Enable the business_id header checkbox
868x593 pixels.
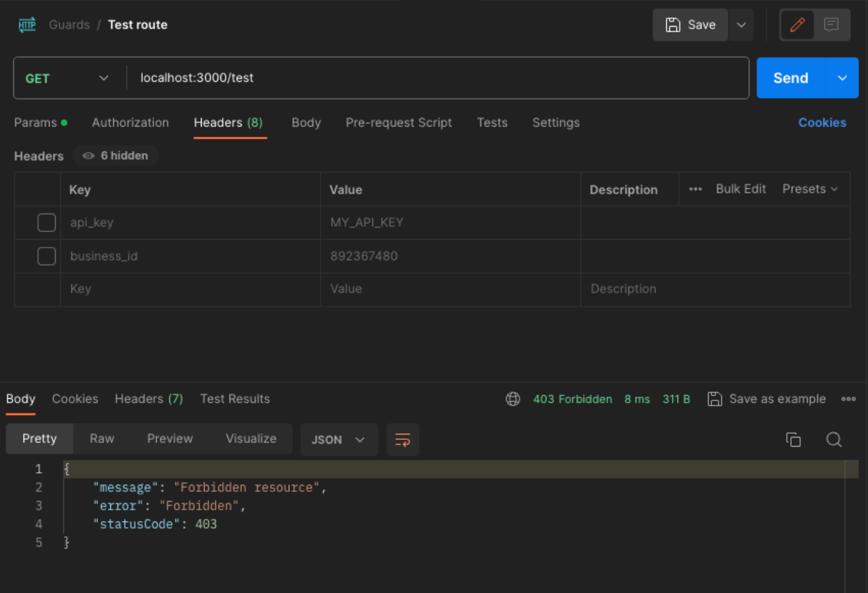pos(47,256)
